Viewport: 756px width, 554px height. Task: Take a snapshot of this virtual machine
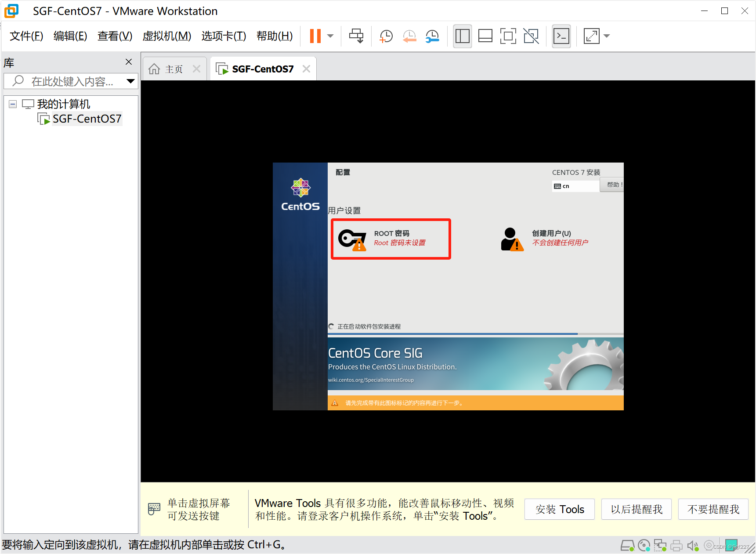click(x=386, y=36)
